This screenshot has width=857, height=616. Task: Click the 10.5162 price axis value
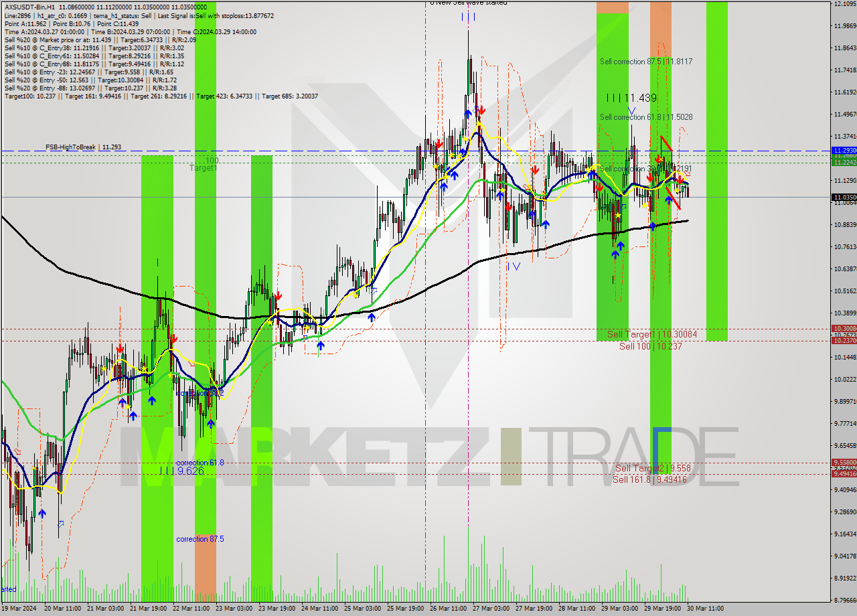click(x=846, y=291)
